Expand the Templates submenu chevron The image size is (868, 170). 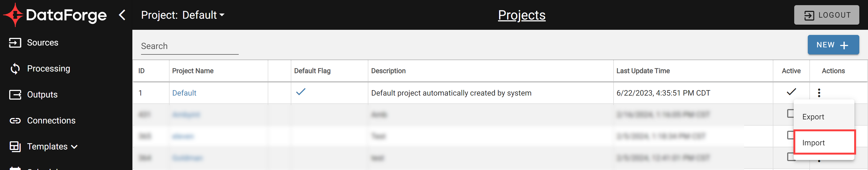(75, 147)
